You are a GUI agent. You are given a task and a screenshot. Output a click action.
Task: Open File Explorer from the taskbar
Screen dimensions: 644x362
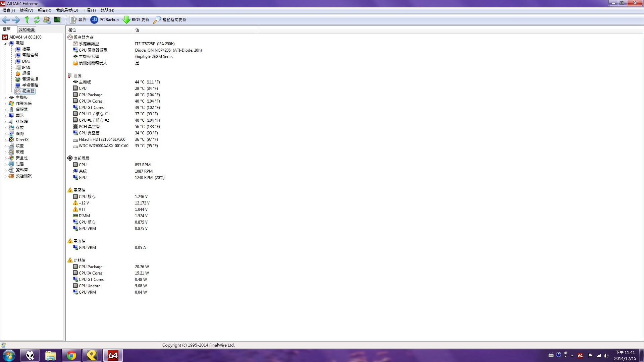point(50,355)
